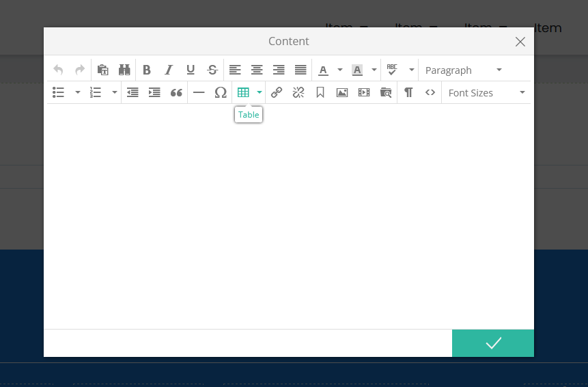The height and width of the screenshot is (387, 588).
Task: Show invisible characters pilcrow
Action: 408,92
